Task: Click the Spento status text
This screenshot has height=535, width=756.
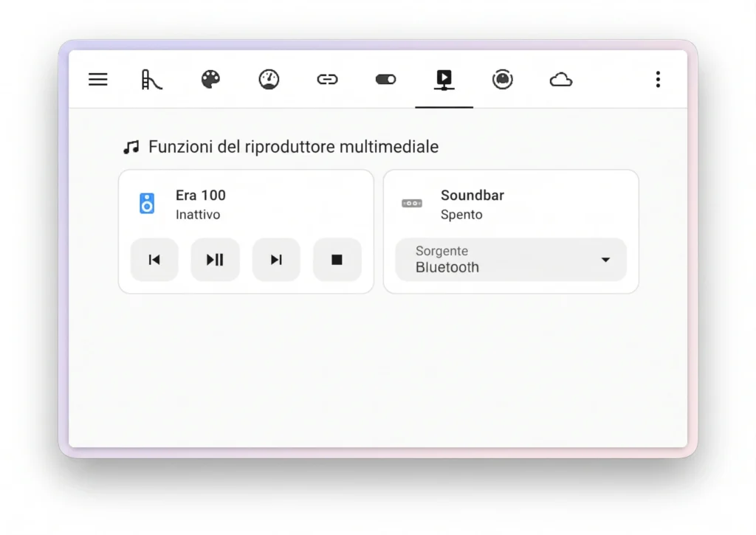Action: pyautogui.click(x=461, y=215)
